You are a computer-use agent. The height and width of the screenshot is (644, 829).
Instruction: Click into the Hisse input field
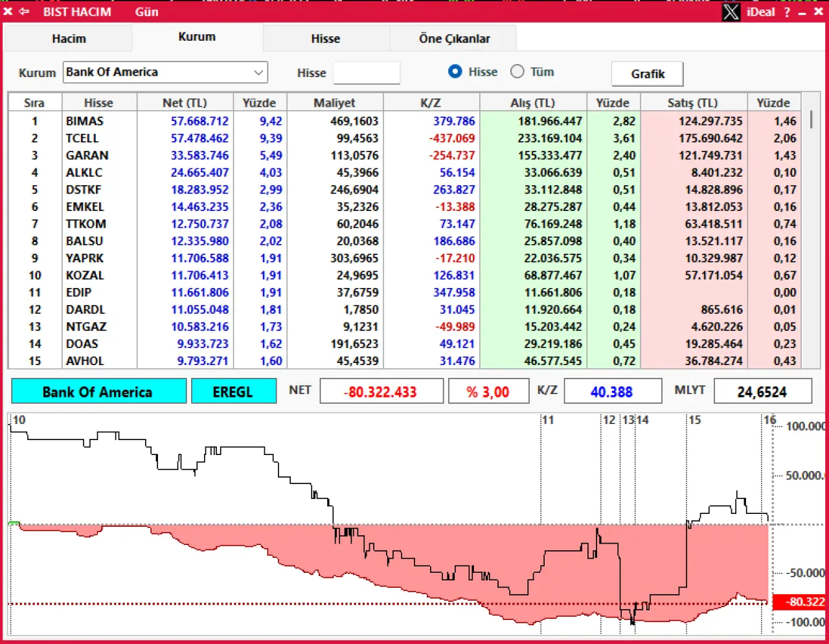point(367,72)
